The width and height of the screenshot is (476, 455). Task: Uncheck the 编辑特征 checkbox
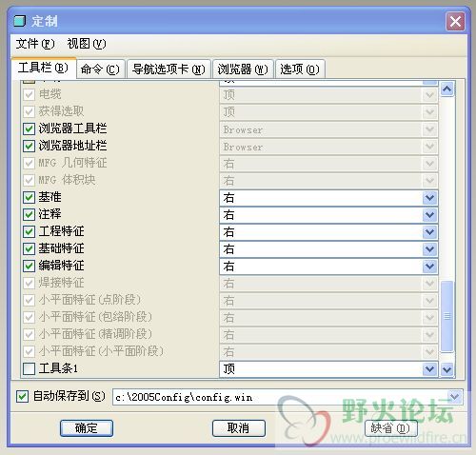pyautogui.click(x=29, y=266)
